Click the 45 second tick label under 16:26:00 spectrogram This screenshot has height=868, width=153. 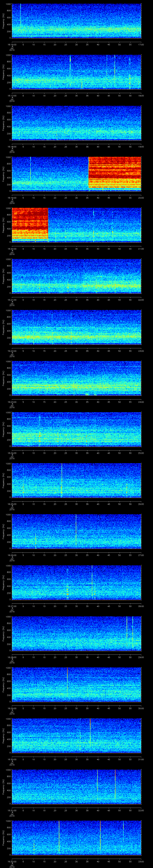[109, 555]
